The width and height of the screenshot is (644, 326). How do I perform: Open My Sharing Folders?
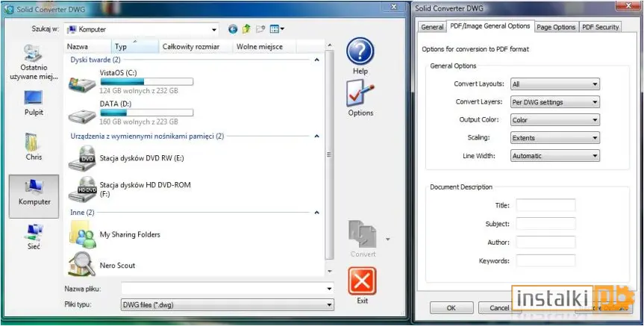click(x=115, y=234)
